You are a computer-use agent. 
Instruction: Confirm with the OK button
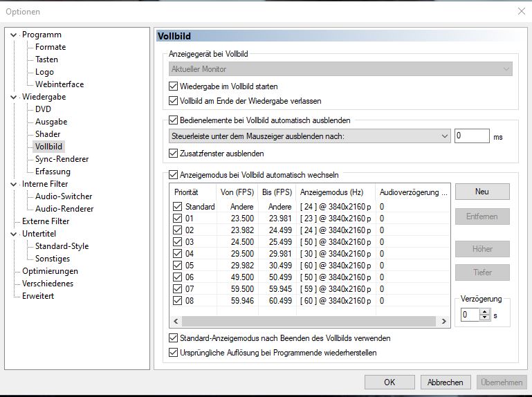pos(389,382)
